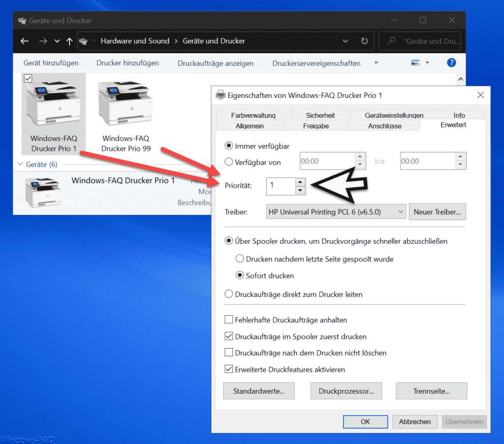Open Druckerservereigenschaften
The width and height of the screenshot is (504, 444).
click(x=316, y=63)
